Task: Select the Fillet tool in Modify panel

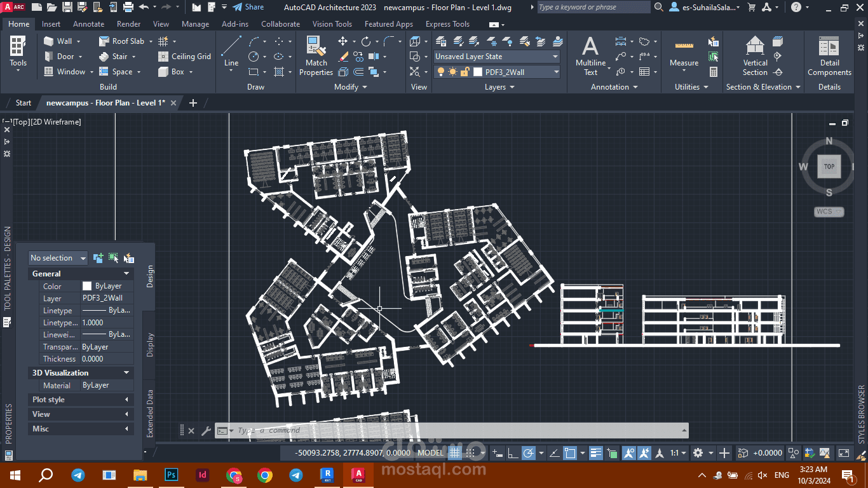Action: coord(388,41)
